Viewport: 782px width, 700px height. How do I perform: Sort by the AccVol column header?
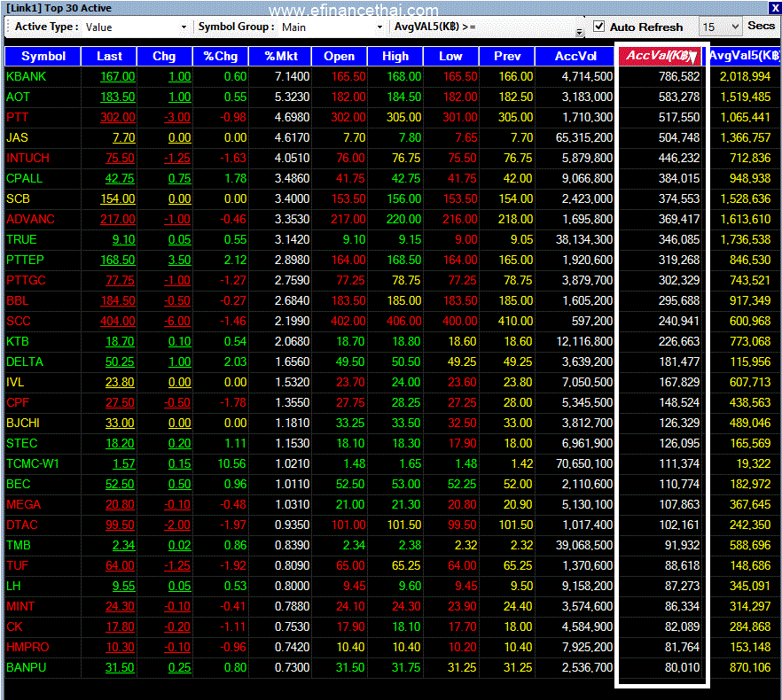click(x=575, y=57)
